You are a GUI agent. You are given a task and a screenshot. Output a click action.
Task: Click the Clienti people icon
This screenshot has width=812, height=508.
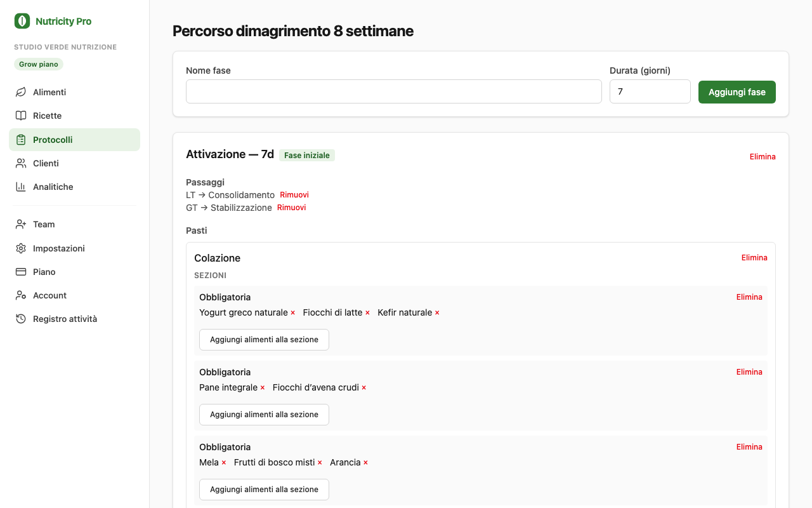point(21,163)
